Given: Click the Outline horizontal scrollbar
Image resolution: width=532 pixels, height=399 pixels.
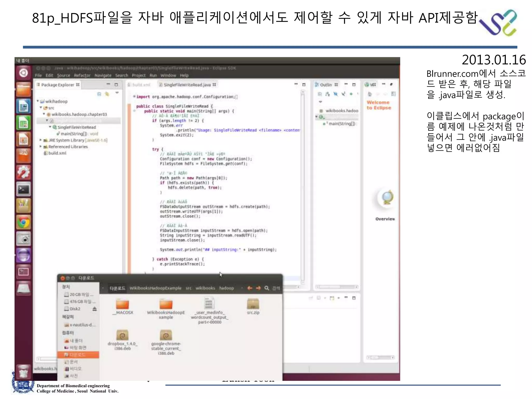Looking at the screenshot, I should tap(337, 287).
